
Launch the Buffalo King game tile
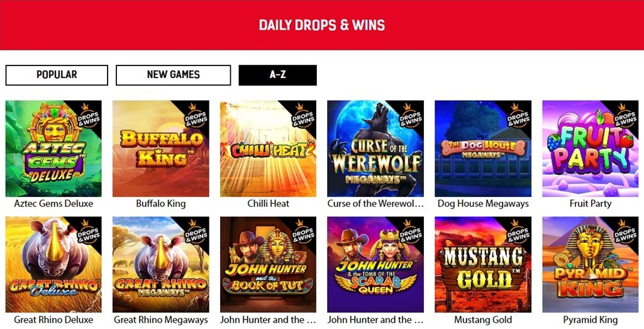pos(160,148)
